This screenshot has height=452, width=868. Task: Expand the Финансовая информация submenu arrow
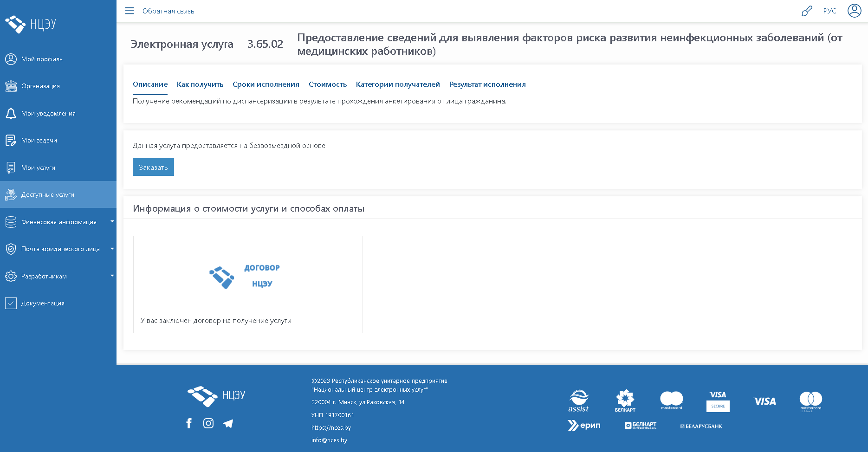pos(112,222)
